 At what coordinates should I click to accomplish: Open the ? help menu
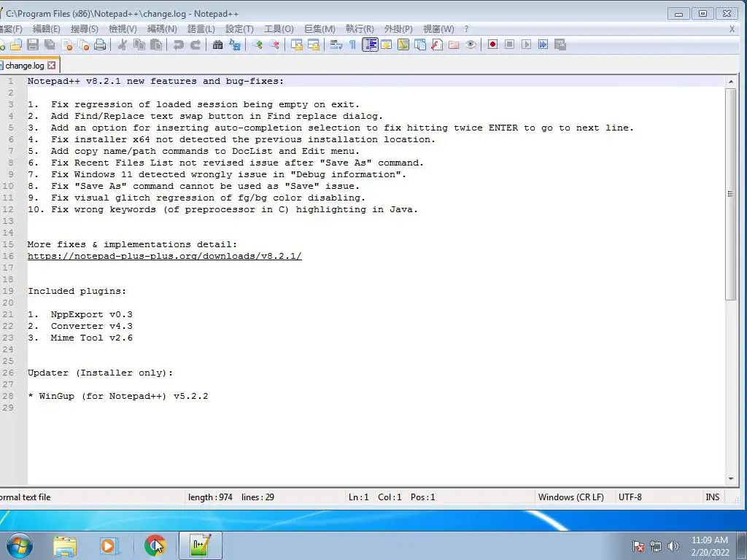click(x=466, y=29)
